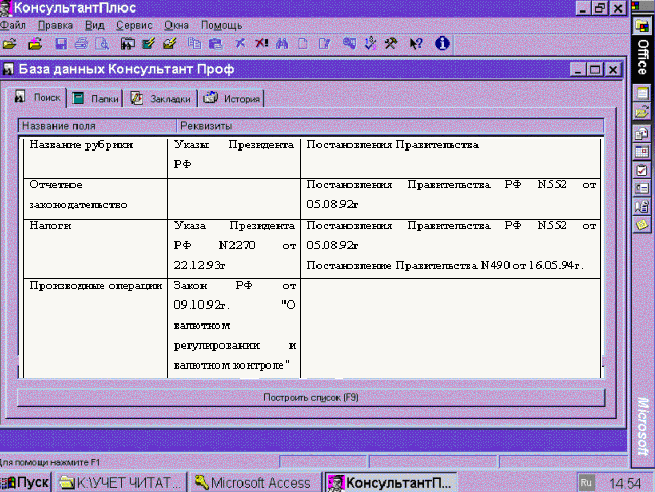Screen dimensions: 655x492
Task: Click the blue floppy disk save icon
Action: coord(61,44)
